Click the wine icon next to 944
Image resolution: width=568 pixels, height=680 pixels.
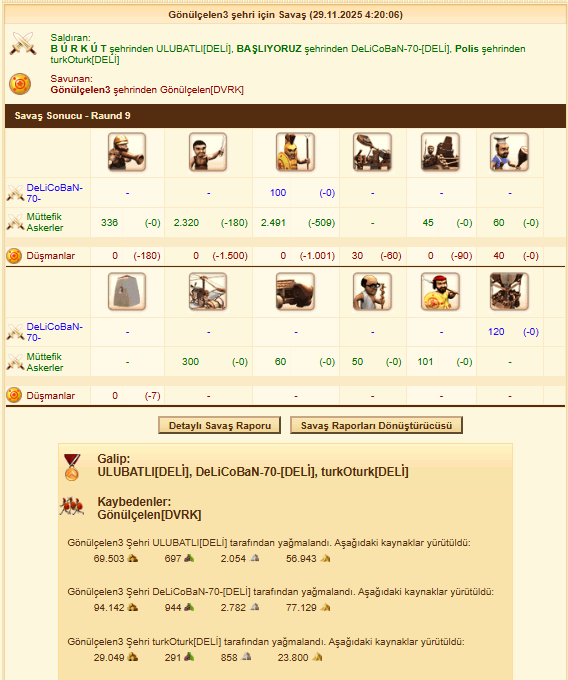coord(189,607)
